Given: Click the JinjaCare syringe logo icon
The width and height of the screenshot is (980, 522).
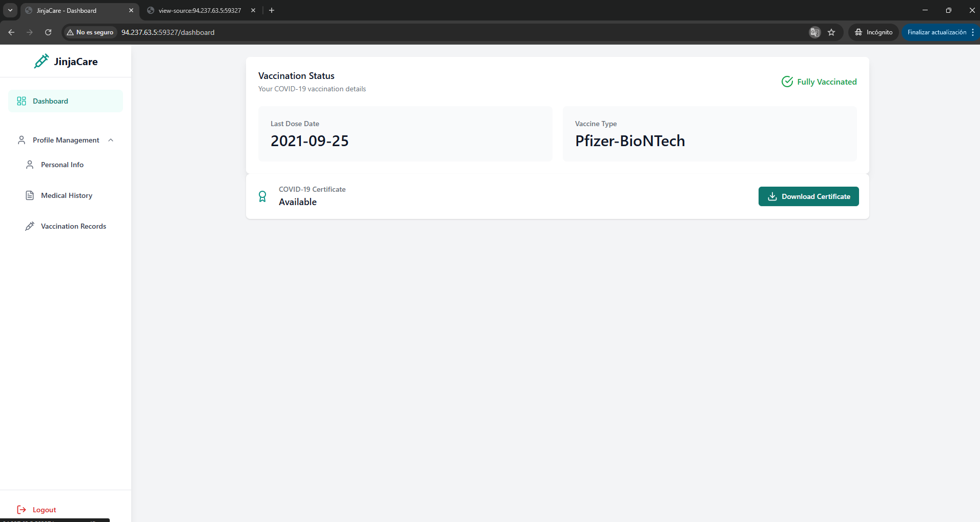Looking at the screenshot, I should [42, 61].
